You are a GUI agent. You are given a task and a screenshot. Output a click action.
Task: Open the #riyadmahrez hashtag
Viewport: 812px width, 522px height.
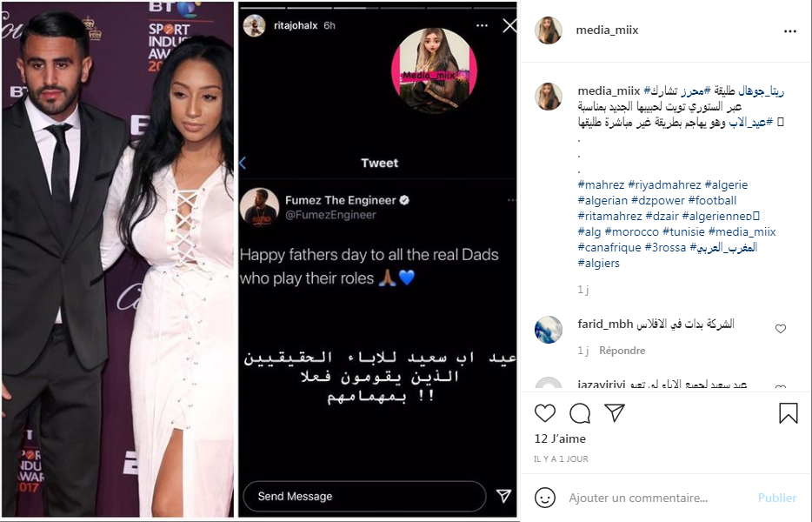coord(664,184)
